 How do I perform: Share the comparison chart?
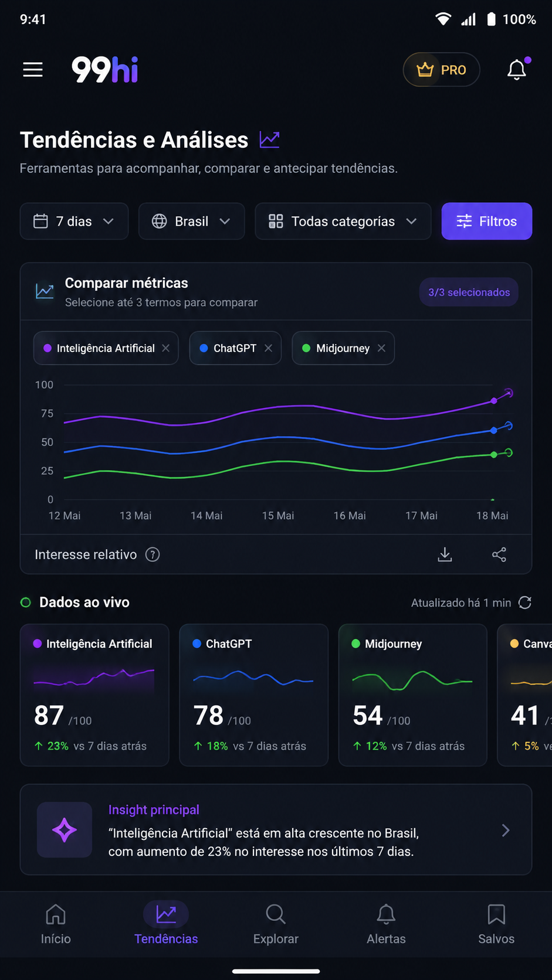pyautogui.click(x=499, y=554)
